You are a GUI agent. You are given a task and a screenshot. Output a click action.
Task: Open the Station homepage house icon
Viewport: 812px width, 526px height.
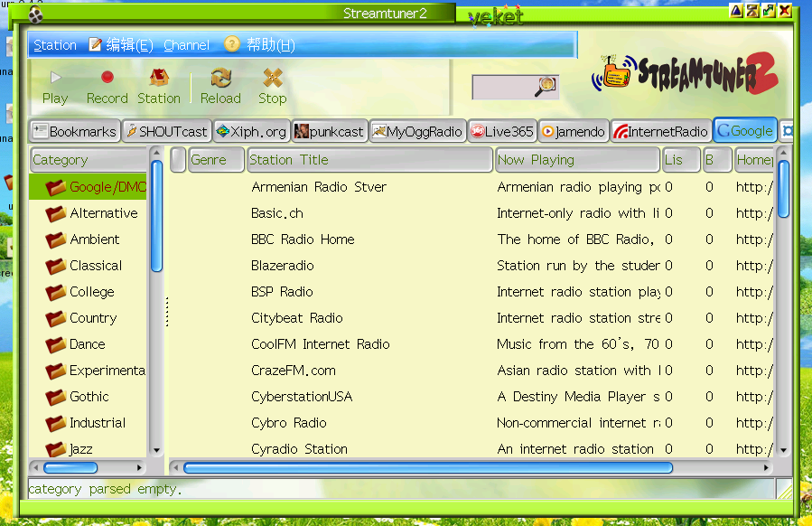point(159,78)
